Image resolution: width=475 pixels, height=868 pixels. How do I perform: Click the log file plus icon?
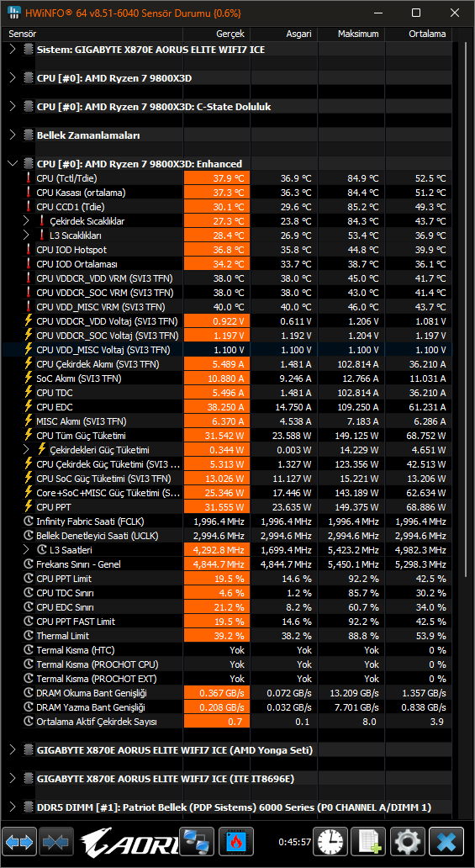(x=369, y=842)
